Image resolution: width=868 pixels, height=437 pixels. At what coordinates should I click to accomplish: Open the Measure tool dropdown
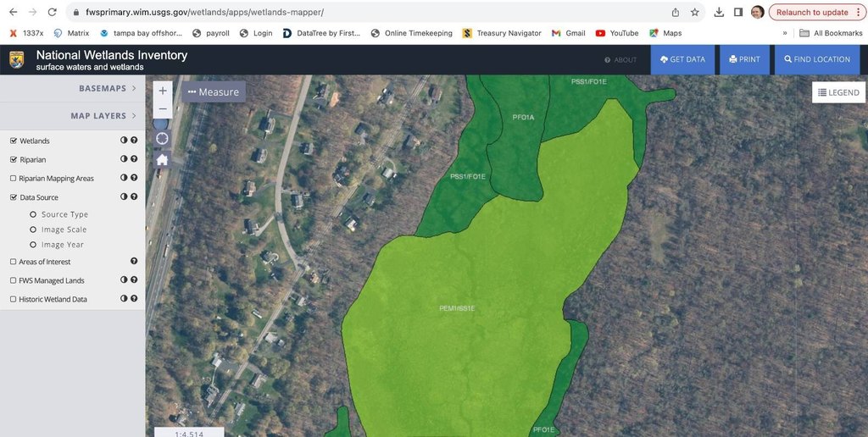tap(214, 91)
